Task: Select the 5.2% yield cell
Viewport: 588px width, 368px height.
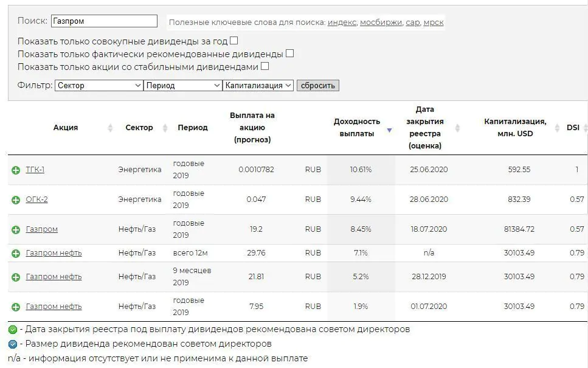Action: coord(361,277)
